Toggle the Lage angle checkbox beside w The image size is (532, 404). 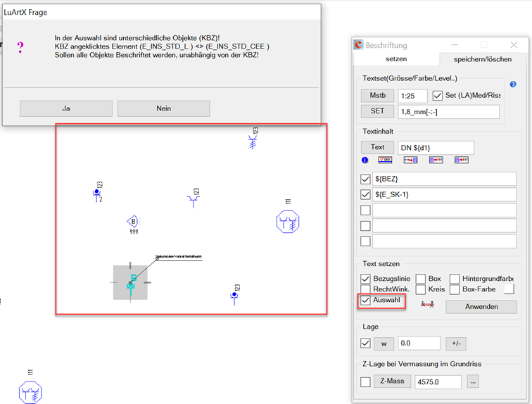point(365,343)
